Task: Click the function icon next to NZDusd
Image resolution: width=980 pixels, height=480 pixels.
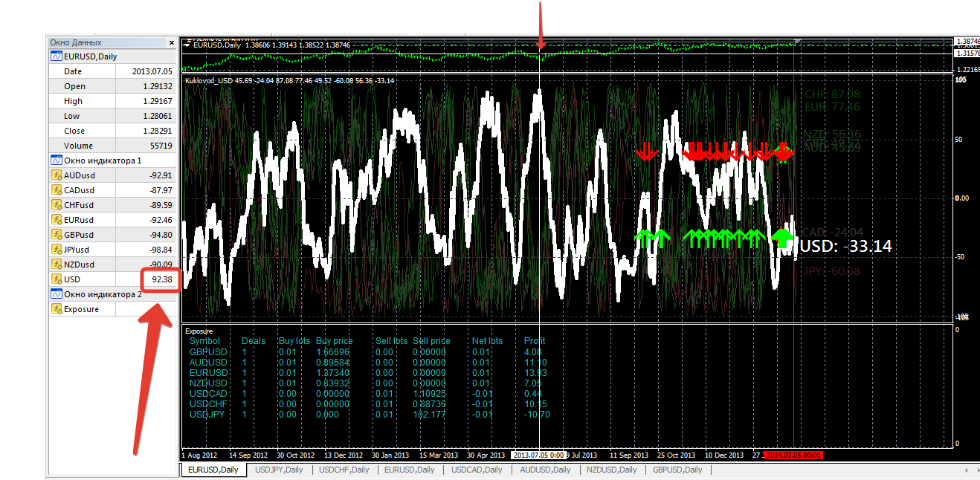Action: (56, 265)
